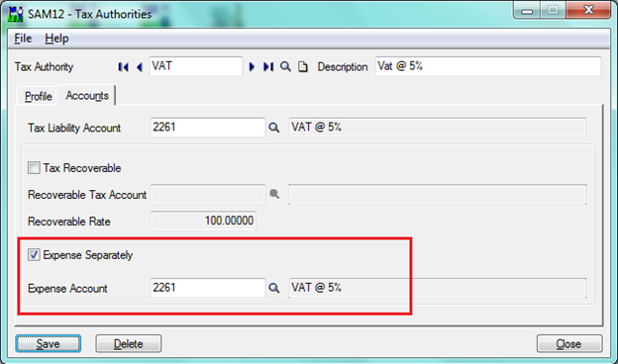Close window using title bar X
Screen dimensions: 618x364
click(588, 10)
